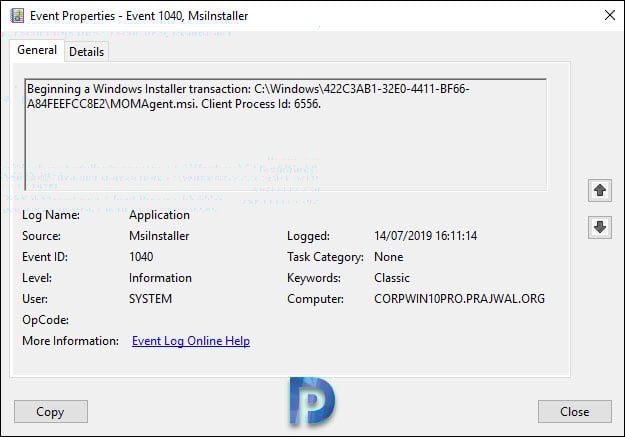
Task: Click the 'User:' label
Action: pos(35,299)
